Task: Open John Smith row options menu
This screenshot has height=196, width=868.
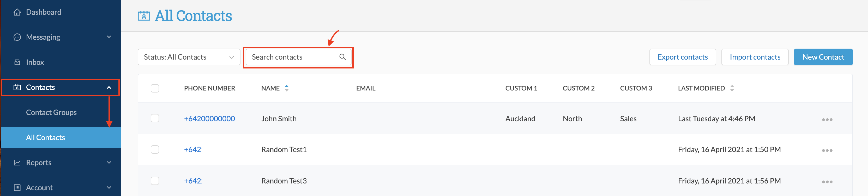Action: click(827, 119)
